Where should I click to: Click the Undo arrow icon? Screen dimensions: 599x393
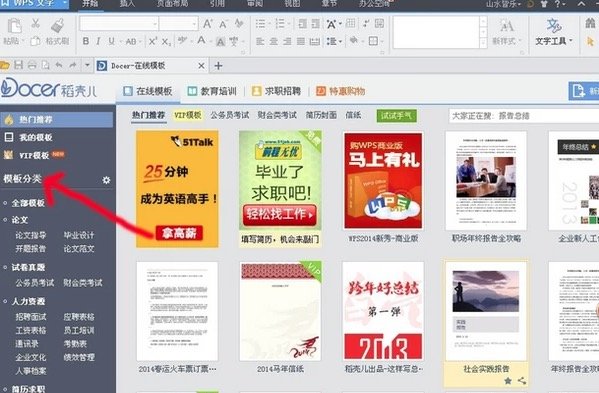[59, 65]
